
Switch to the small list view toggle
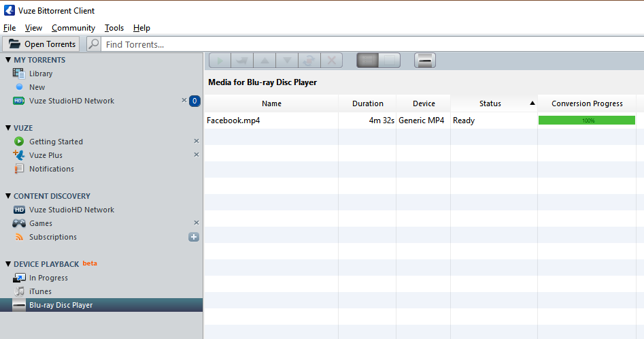(x=390, y=61)
